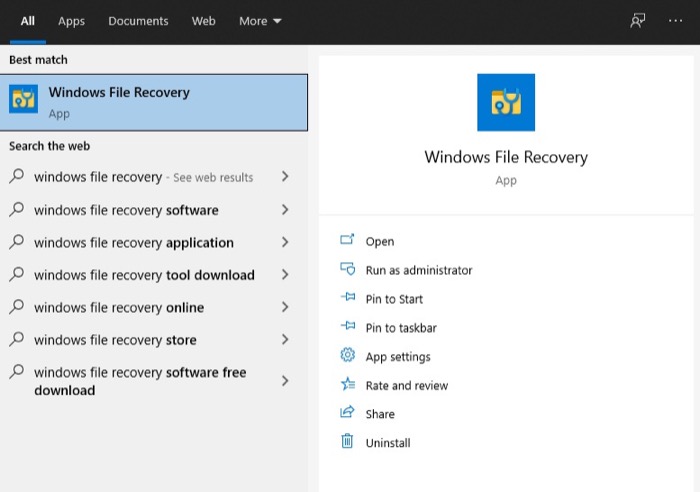700x492 pixels.
Task: Choose Run as administrator
Action: (419, 270)
